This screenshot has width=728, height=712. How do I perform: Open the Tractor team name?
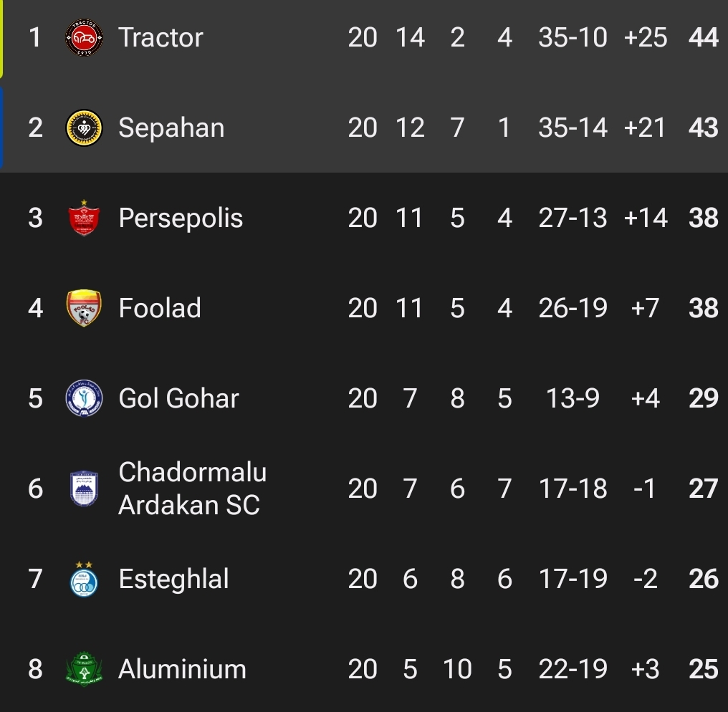click(x=161, y=37)
